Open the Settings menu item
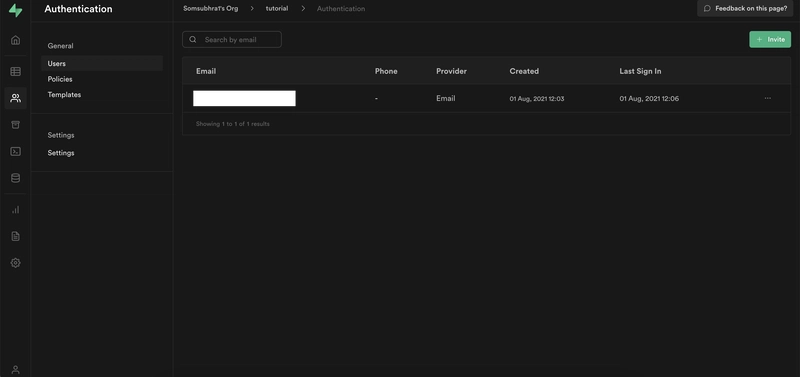The width and height of the screenshot is (800, 377). (61, 153)
